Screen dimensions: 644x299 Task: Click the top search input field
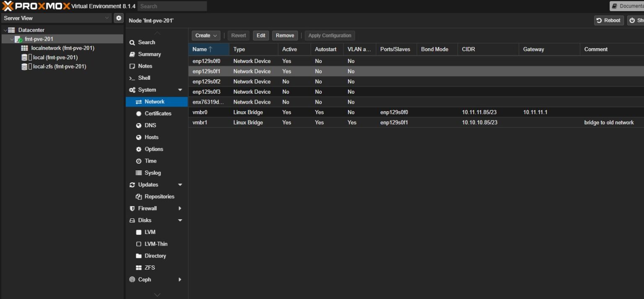point(172,6)
